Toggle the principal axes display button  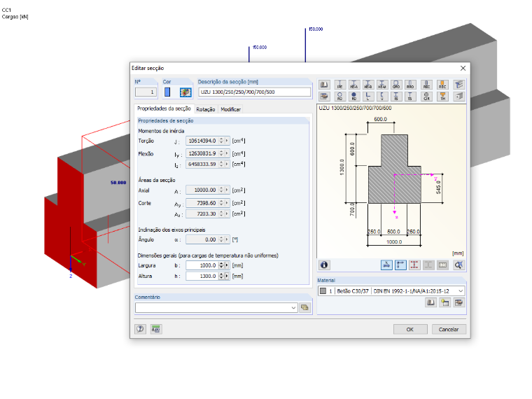(x=400, y=265)
